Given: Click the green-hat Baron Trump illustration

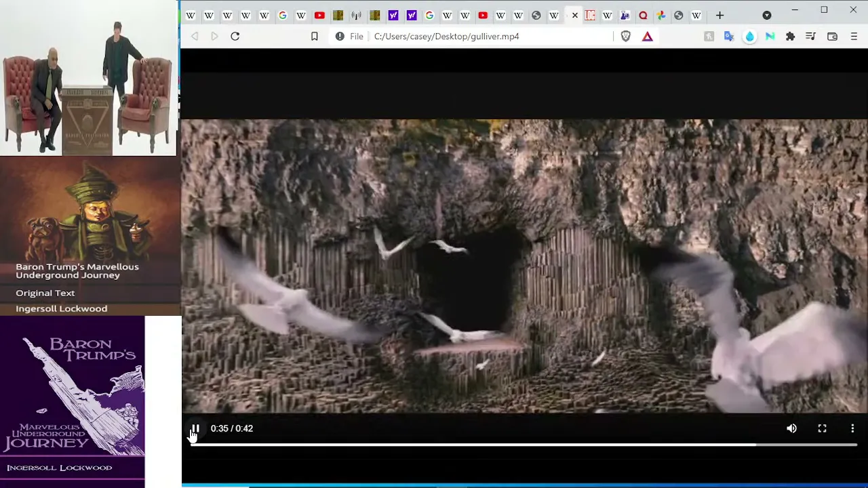Looking at the screenshot, I should click(x=92, y=211).
